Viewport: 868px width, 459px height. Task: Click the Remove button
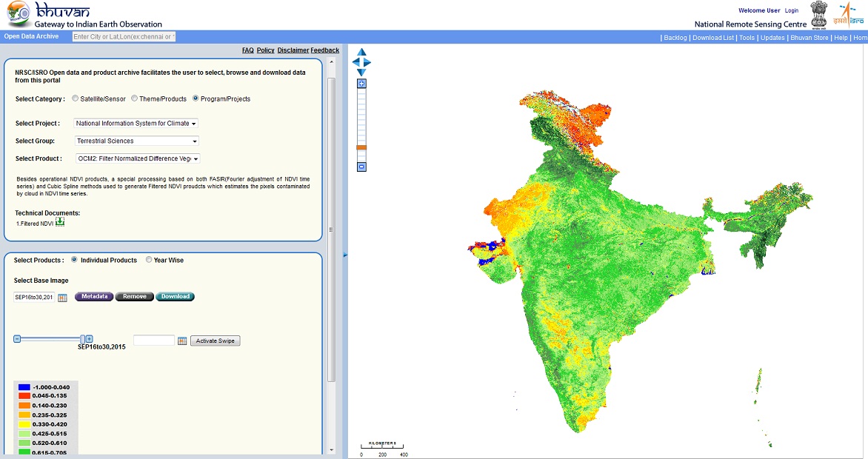point(135,297)
